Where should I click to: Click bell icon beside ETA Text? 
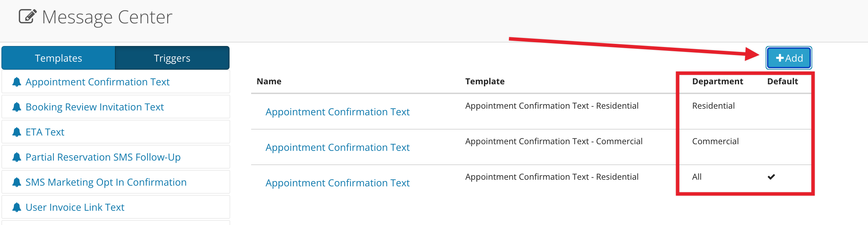pos(16,132)
